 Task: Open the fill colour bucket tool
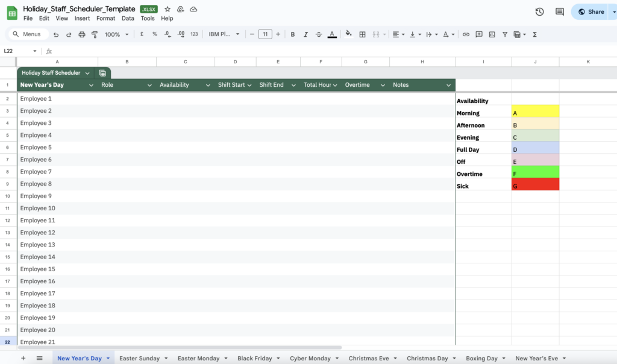click(348, 34)
